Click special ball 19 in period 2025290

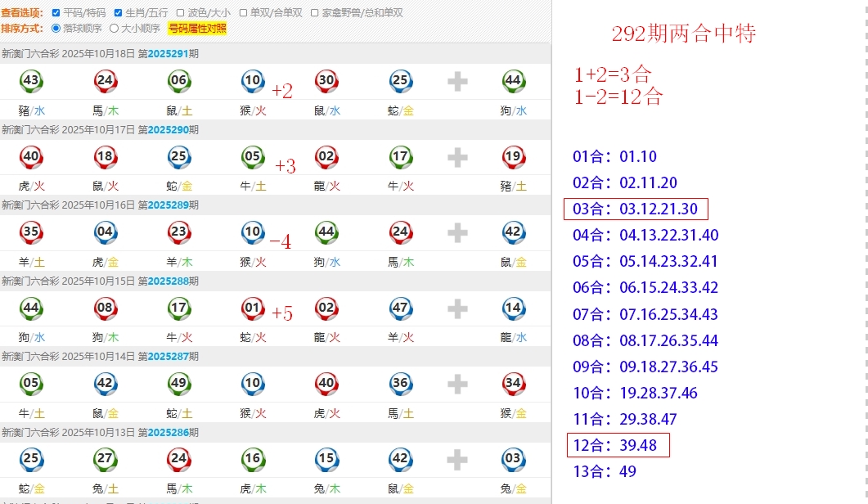[x=513, y=156]
